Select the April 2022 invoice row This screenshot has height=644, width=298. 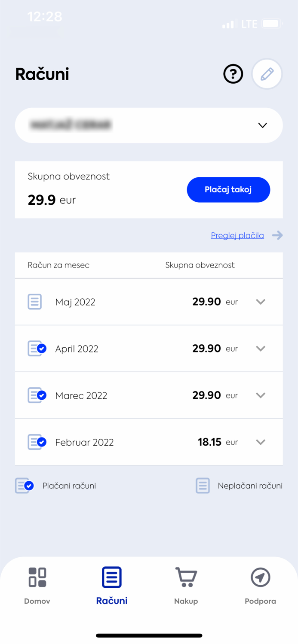149,349
